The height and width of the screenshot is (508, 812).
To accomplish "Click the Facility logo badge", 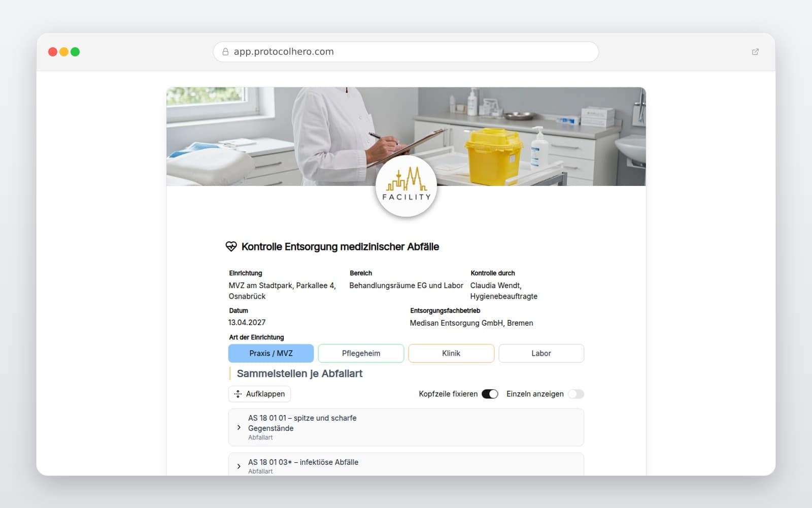I will point(406,186).
